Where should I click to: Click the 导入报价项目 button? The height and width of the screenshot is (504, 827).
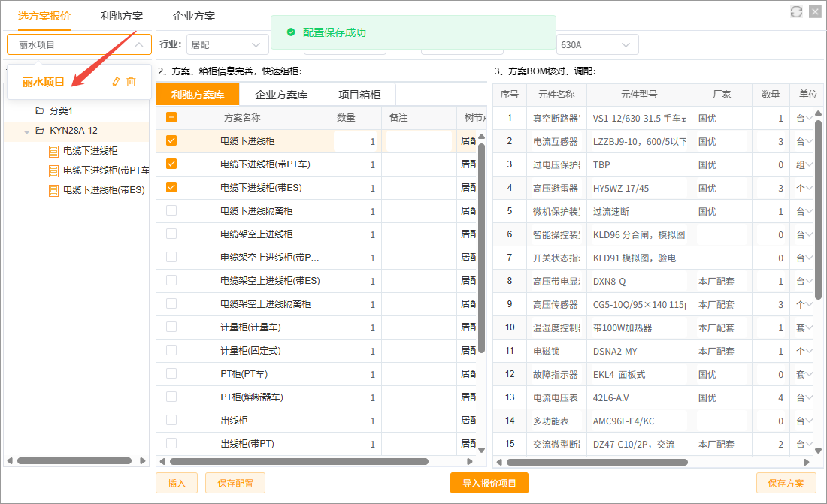pos(489,484)
